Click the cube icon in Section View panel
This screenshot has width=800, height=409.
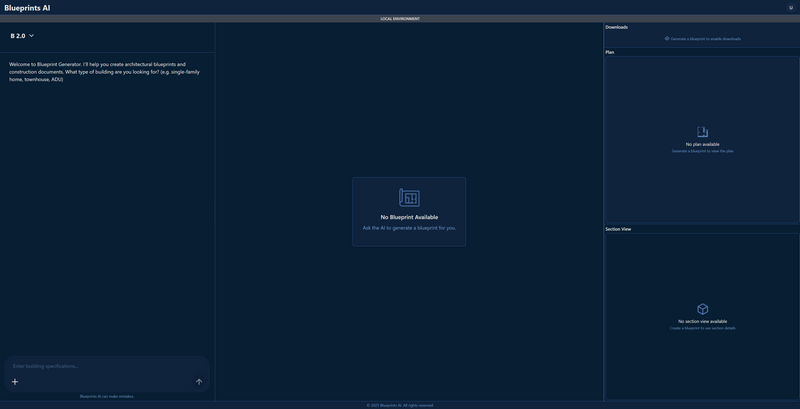703,309
